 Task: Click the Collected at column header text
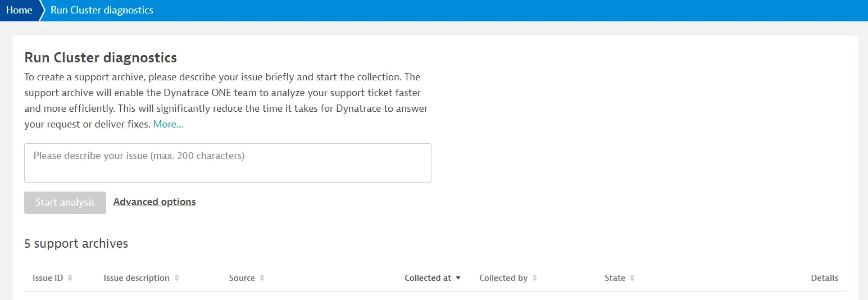428,278
